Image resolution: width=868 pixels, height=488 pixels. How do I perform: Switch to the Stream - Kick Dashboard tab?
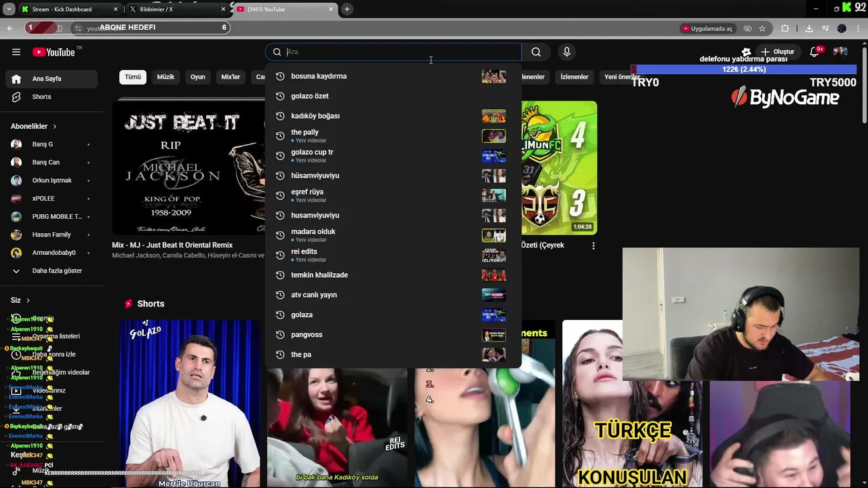tap(69, 9)
